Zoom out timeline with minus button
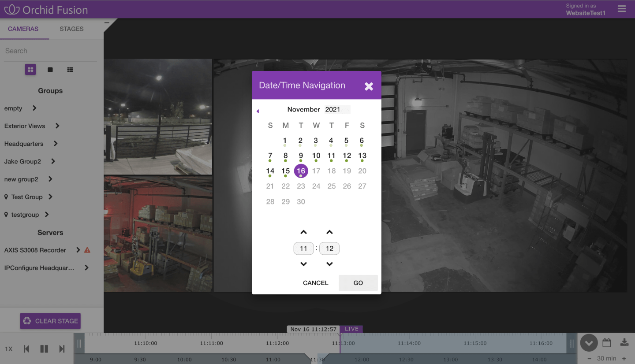The height and width of the screenshot is (364, 635). (590, 359)
